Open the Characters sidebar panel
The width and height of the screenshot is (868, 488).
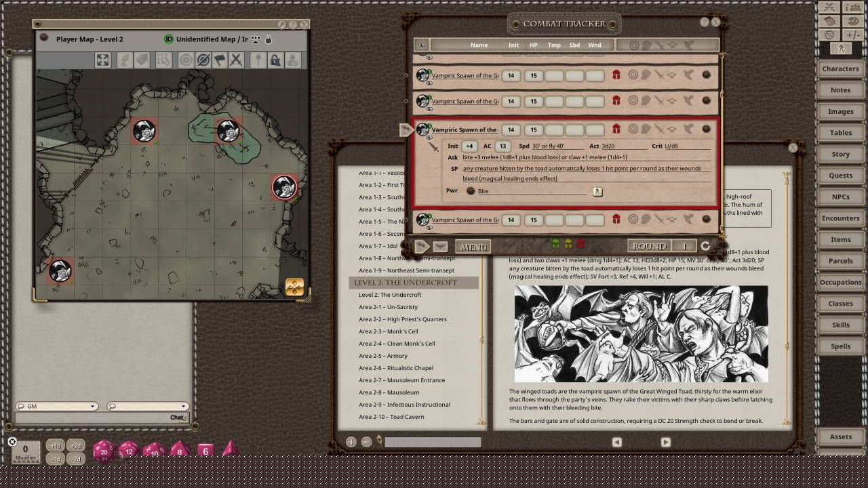[x=840, y=68]
